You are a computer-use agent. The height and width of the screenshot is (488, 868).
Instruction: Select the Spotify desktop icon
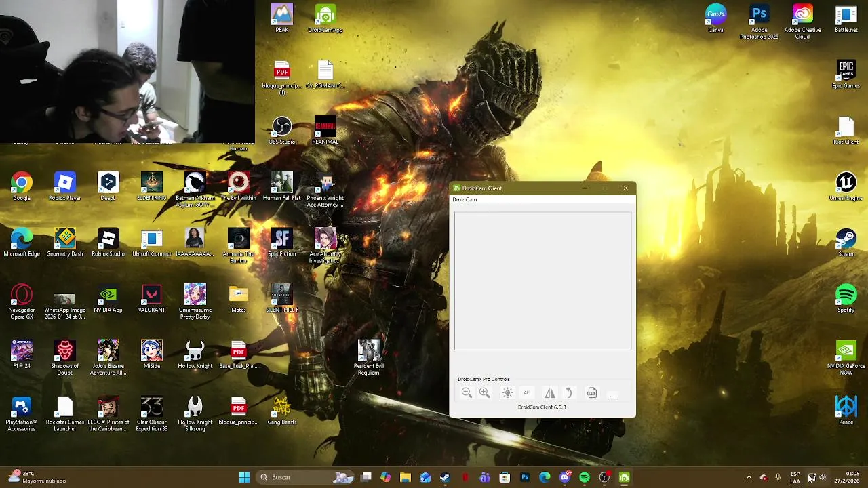point(846,299)
